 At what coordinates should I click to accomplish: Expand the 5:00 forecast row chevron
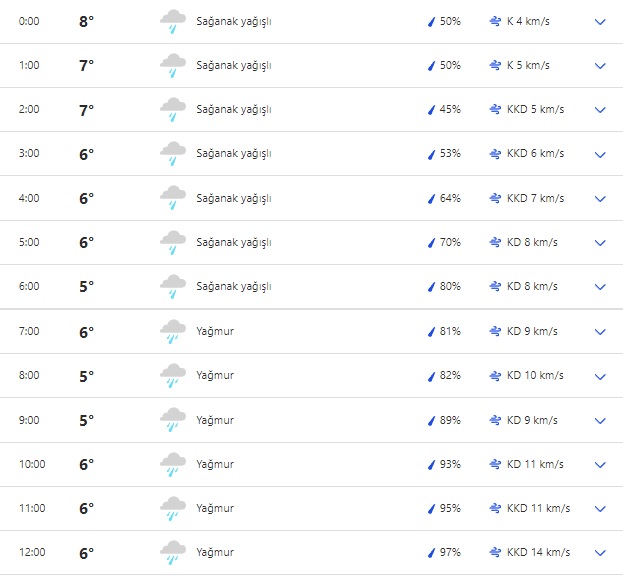[600, 242]
